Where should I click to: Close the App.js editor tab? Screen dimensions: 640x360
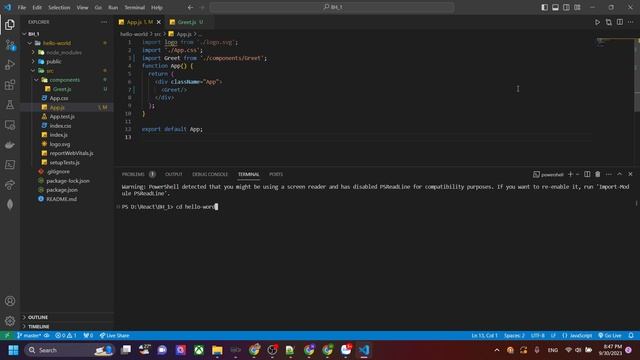pos(159,22)
